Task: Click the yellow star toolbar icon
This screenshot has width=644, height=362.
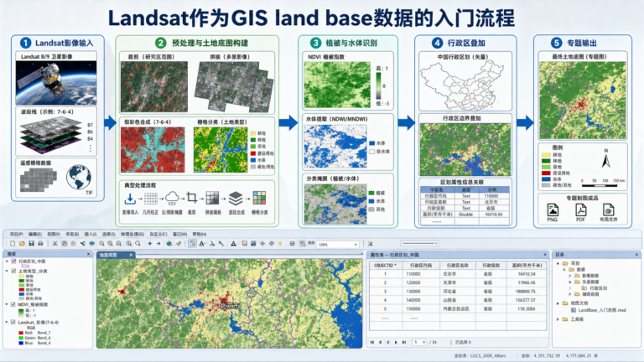Action: coord(281,243)
